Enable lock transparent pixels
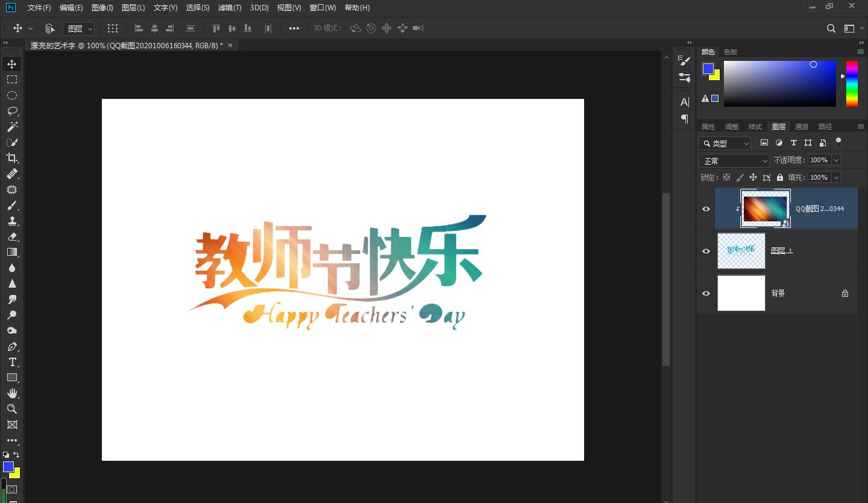 coord(727,177)
